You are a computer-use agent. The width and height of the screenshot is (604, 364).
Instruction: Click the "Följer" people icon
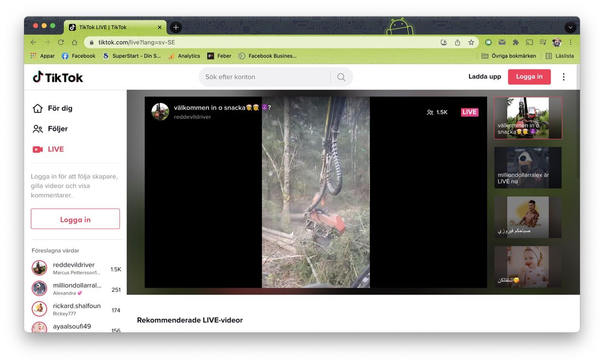tap(38, 128)
